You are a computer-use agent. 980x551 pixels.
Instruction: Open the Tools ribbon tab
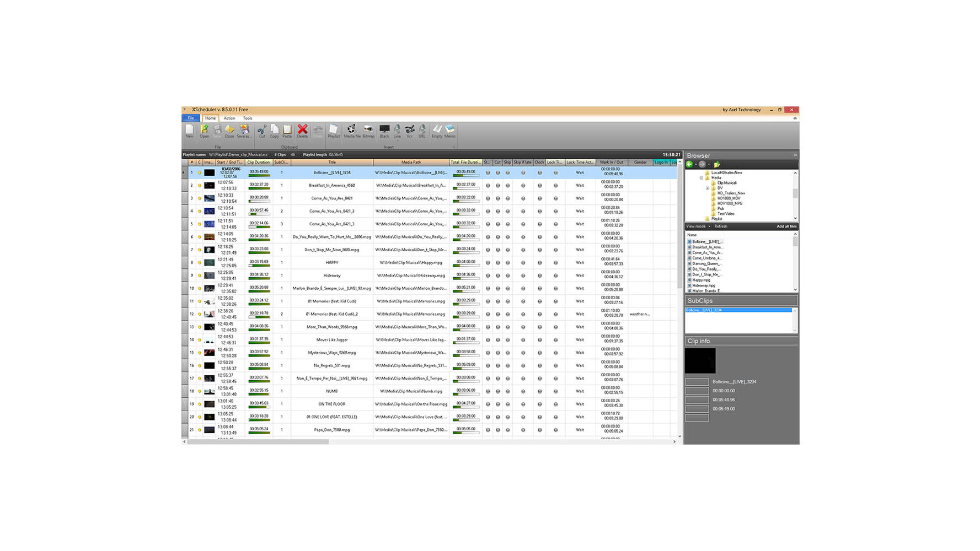(248, 118)
